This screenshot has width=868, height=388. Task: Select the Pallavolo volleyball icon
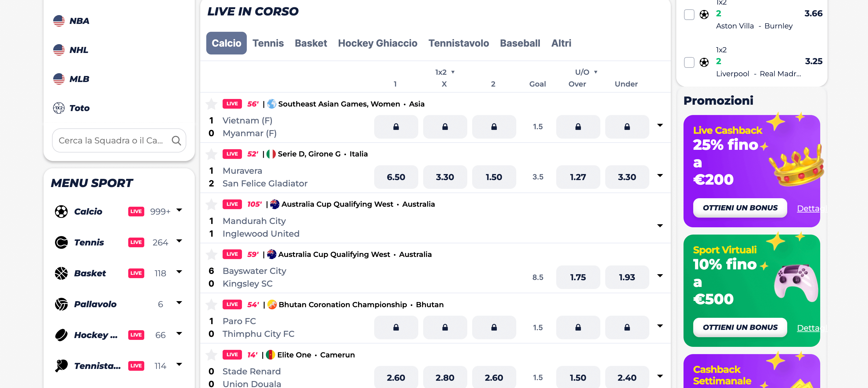click(x=61, y=304)
